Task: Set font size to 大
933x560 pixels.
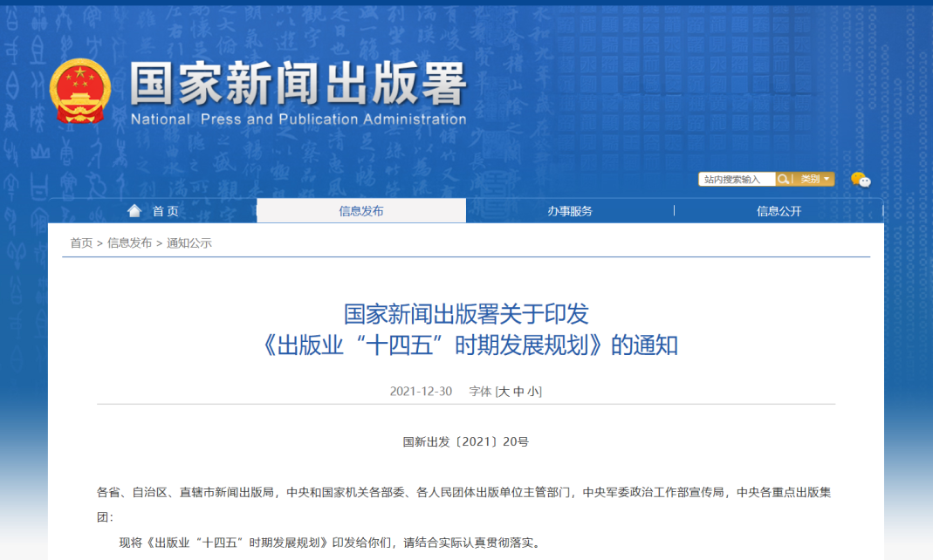Action: 504,391
